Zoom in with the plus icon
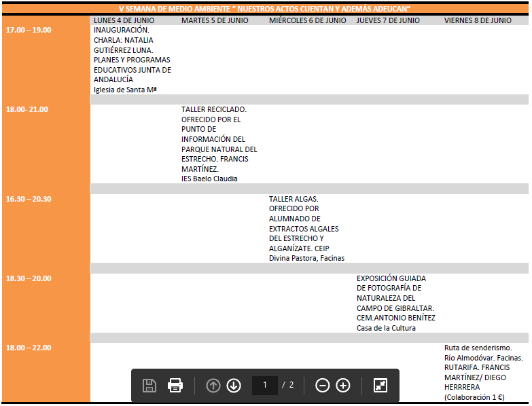The width and height of the screenshot is (532, 406). [x=343, y=386]
